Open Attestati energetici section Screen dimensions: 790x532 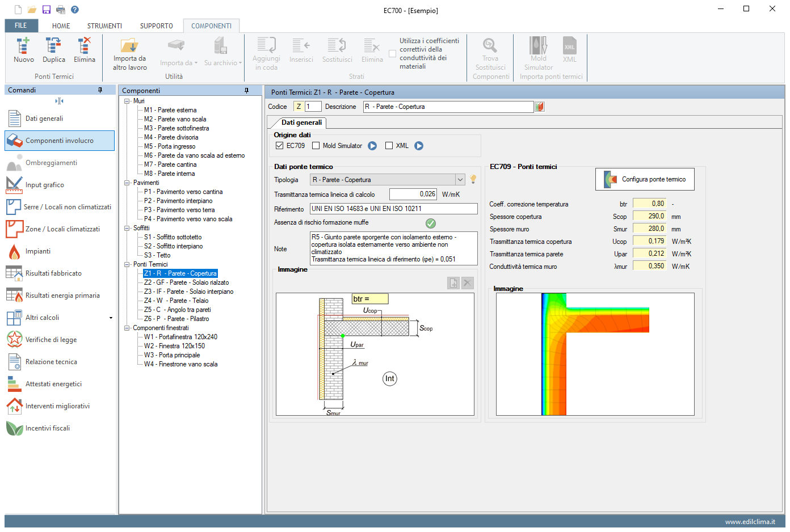click(53, 384)
